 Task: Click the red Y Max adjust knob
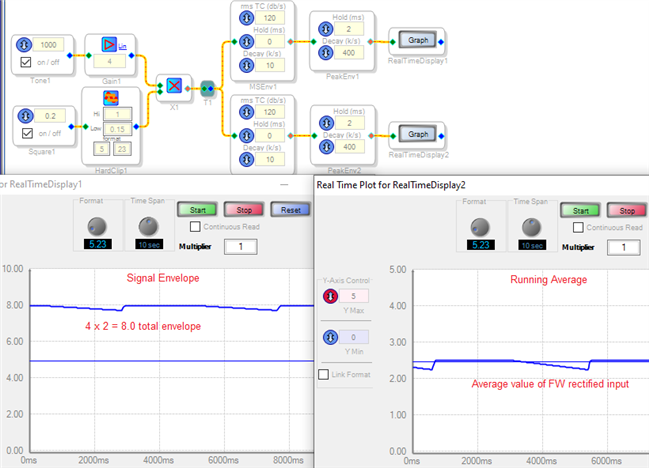coord(330,296)
